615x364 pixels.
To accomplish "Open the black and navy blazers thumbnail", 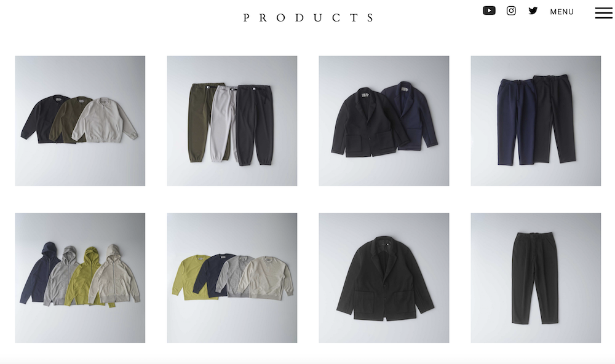I will pos(384,121).
